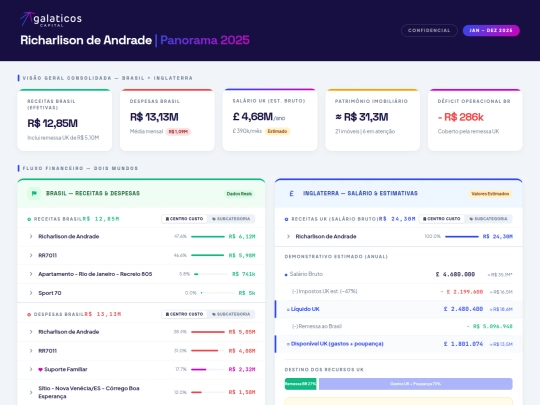Image resolution: width=540 pixels, height=405 pixels.
Task: Expand Richarlison de Andrade row under Receitas UK
Action: point(398,237)
